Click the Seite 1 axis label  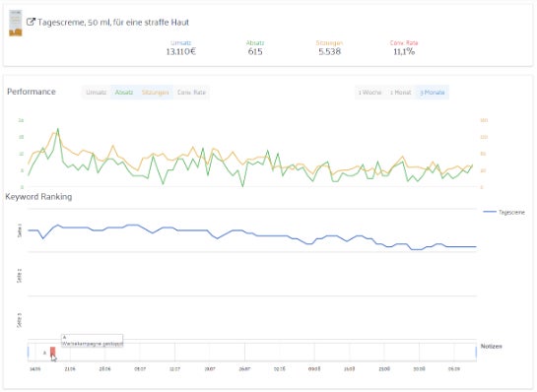click(20, 230)
